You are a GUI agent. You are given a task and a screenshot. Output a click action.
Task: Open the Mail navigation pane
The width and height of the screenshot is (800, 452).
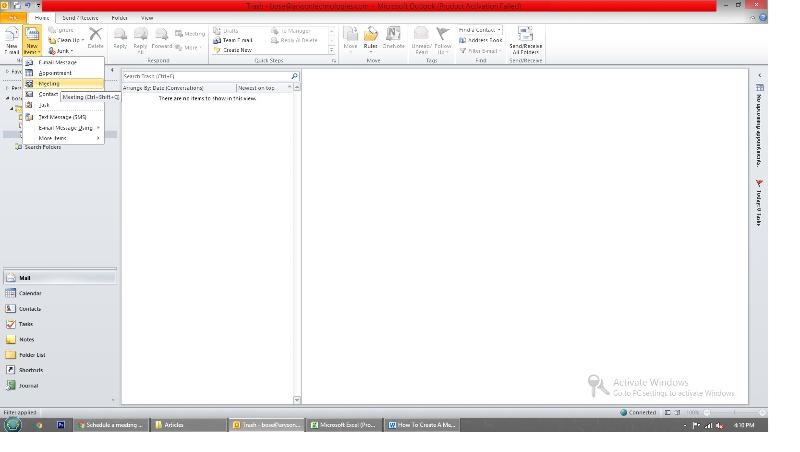pyautogui.click(x=60, y=278)
